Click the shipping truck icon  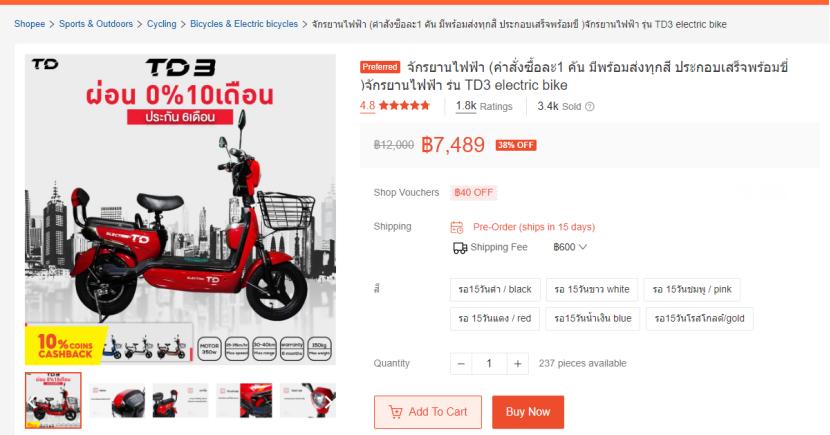[460, 248]
